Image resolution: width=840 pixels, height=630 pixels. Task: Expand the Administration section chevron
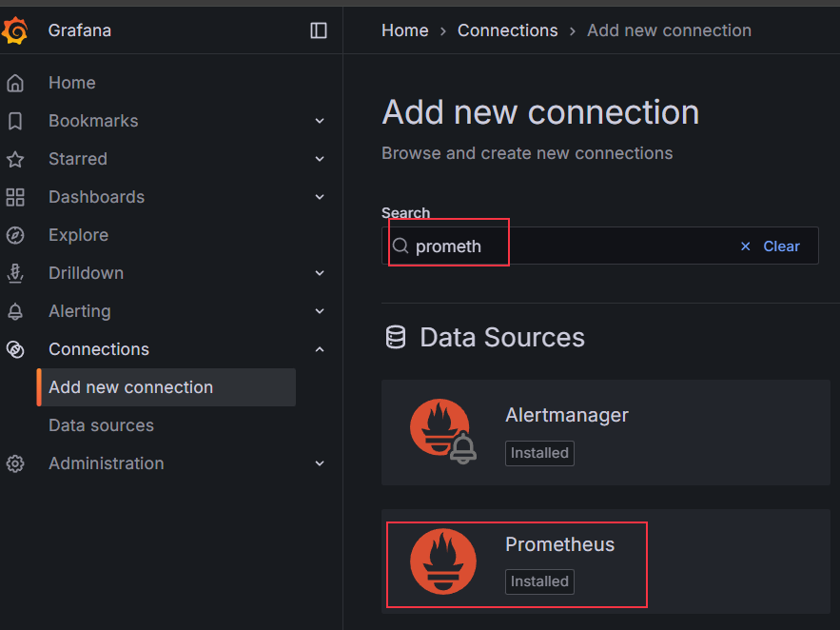tap(320, 463)
